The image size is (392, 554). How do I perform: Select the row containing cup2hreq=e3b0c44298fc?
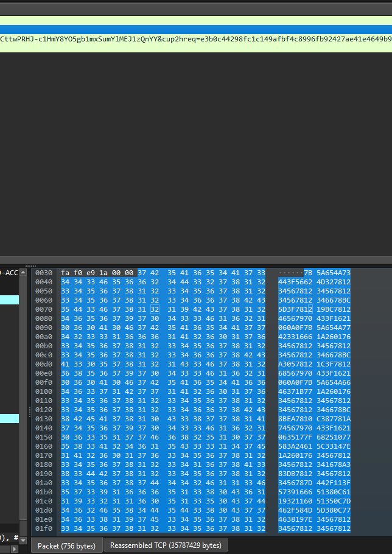tap(196, 39)
